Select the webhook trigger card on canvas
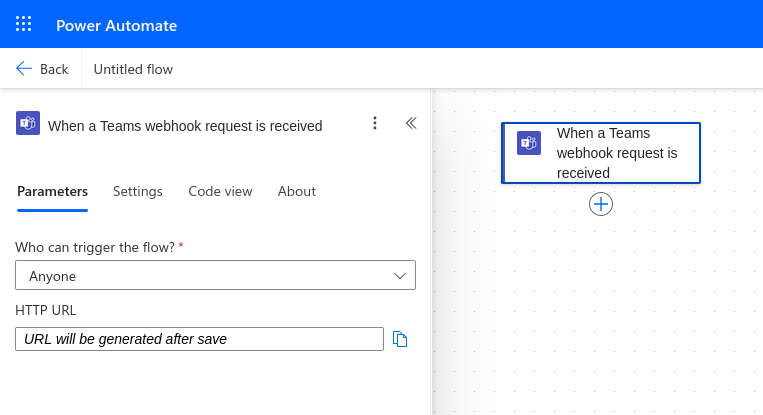 [x=601, y=153]
